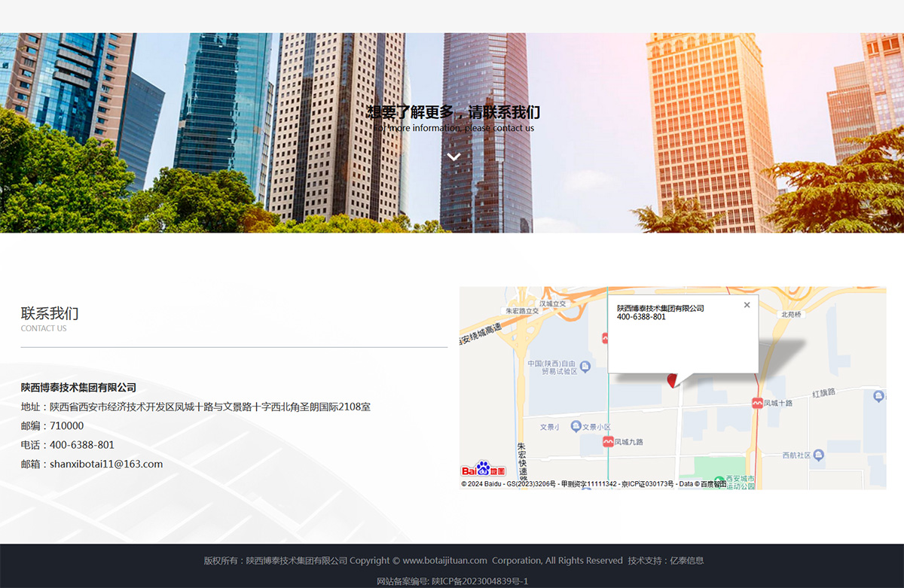
Task: Click the phone number 400-6388-801 in contact details
Action: (82, 445)
